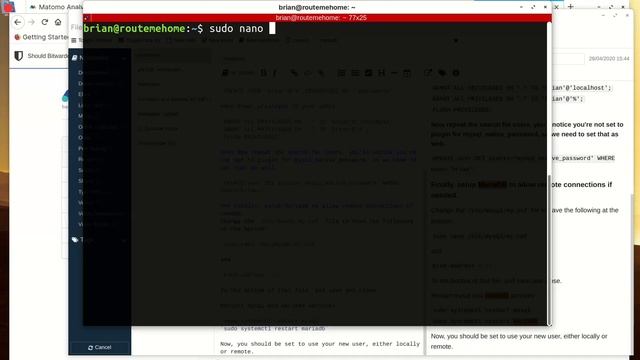Image resolution: width=640 pixels, height=360 pixels.
Task: Click the terminal tab titled brian@routemehome: ~ 77x25
Action: point(321,18)
